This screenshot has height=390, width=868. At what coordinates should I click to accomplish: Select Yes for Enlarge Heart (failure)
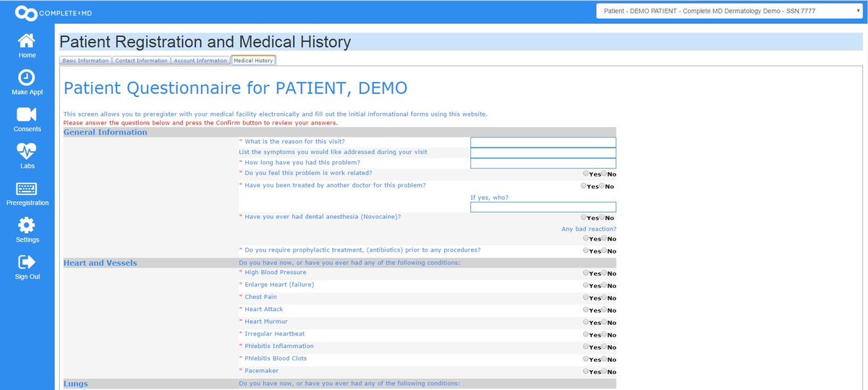pyautogui.click(x=586, y=285)
